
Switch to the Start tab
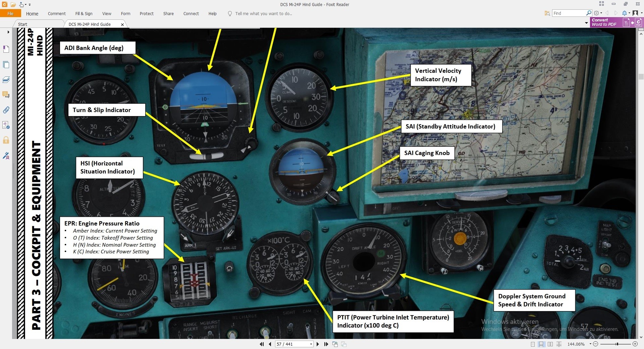[x=22, y=24]
